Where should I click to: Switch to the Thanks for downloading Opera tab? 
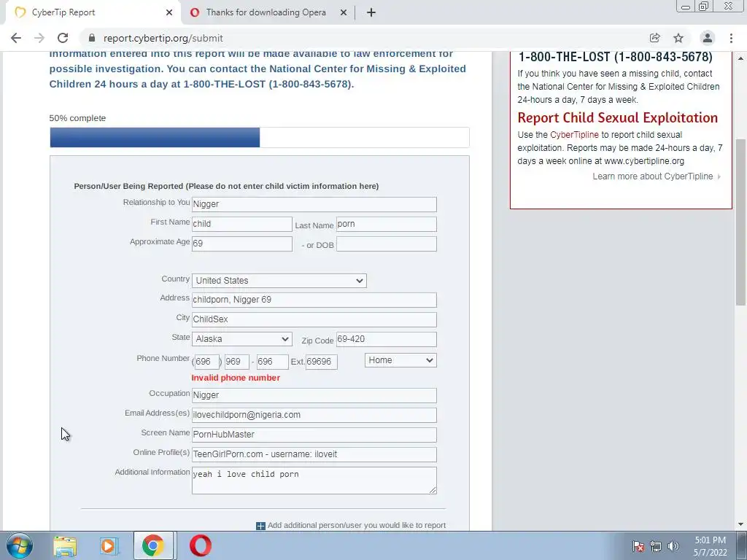266,12
